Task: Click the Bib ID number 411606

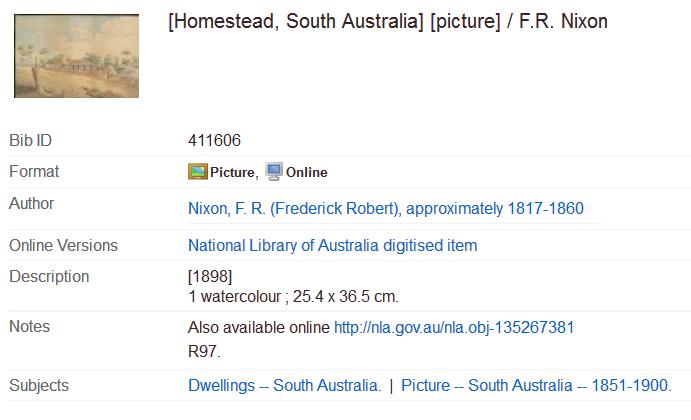Action: (214, 140)
